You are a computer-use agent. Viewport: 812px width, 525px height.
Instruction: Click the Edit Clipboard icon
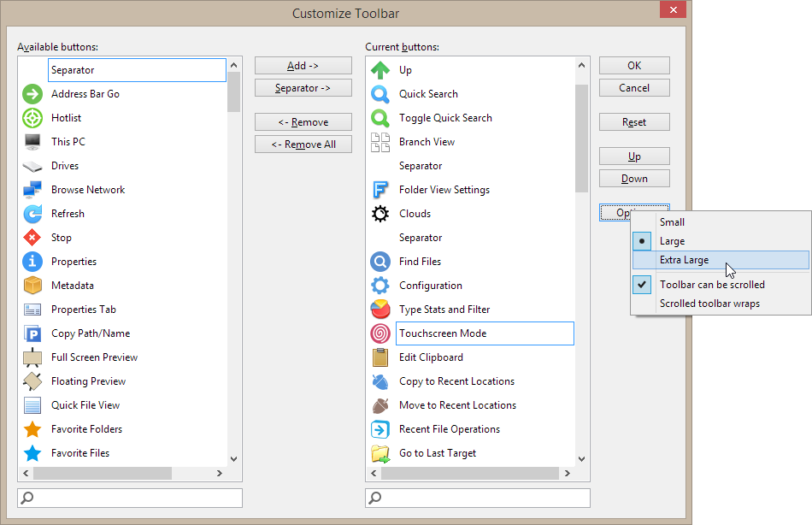[x=380, y=357]
